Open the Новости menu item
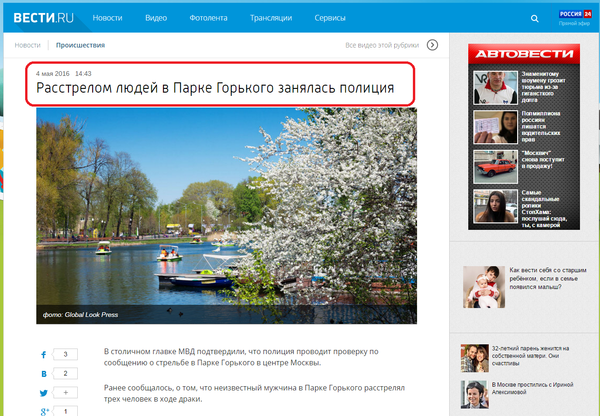This screenshot has height=416, width=600. point(108,19)
